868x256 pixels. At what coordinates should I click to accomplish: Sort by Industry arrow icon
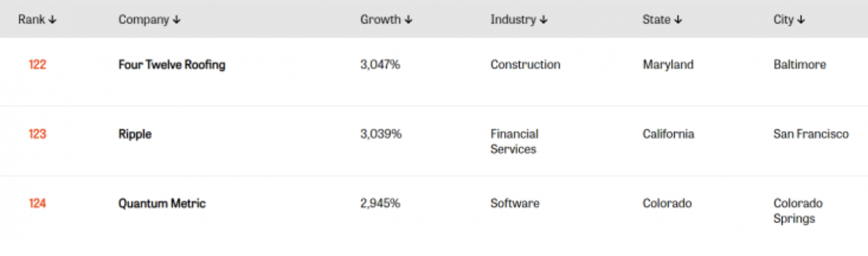pos(544,20)
